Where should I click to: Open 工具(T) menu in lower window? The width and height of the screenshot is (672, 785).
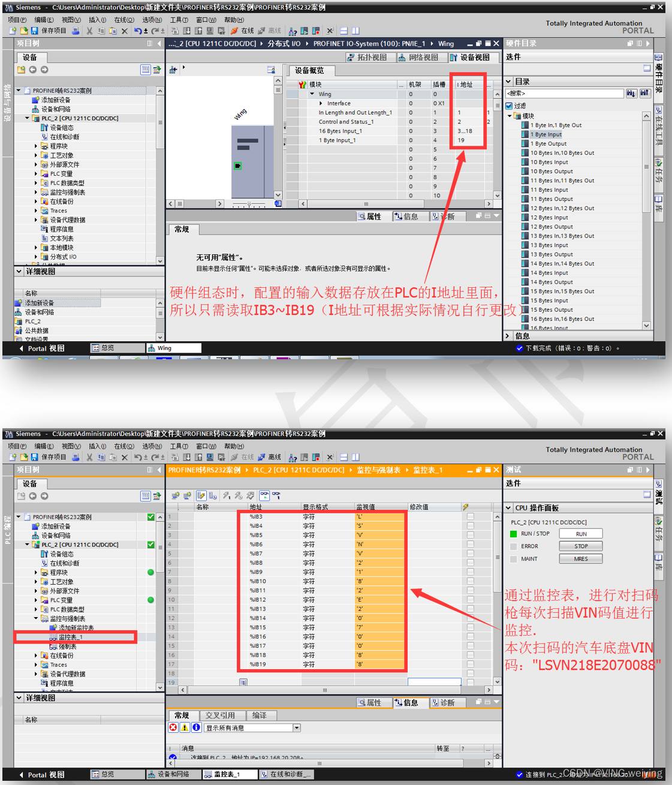pyautogui.click(x=179, y=446)
